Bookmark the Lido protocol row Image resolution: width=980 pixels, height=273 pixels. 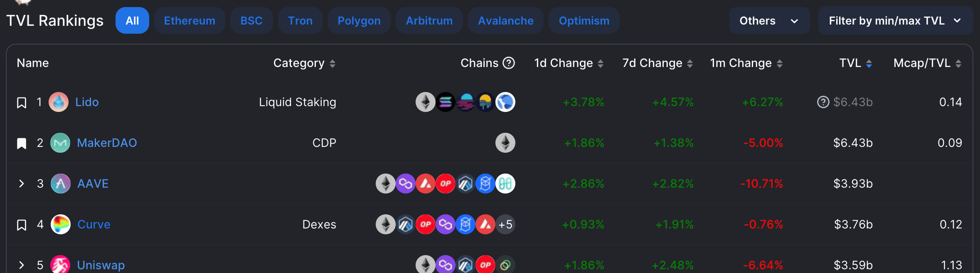click(x=22, y=102)
